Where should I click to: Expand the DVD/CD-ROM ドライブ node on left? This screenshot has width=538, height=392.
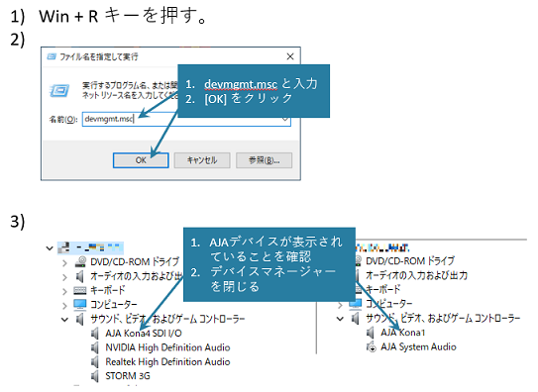coord(64,263)
